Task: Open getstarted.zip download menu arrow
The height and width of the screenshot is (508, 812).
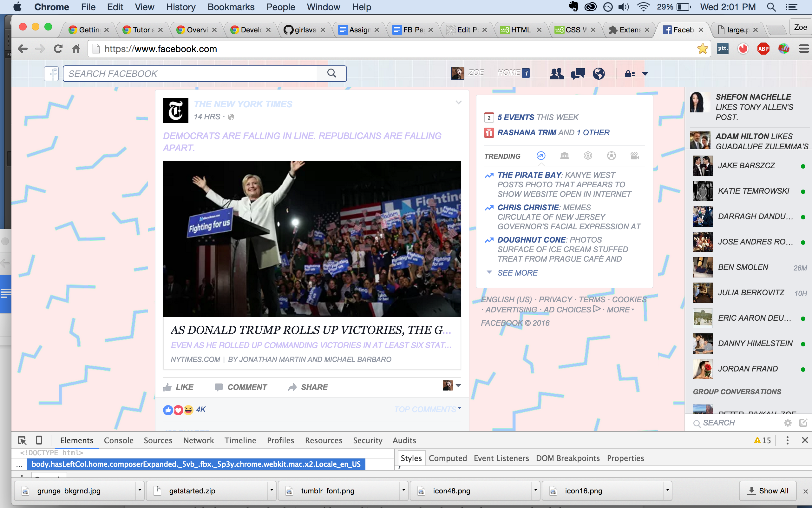Action: click(x=272, y=490)
